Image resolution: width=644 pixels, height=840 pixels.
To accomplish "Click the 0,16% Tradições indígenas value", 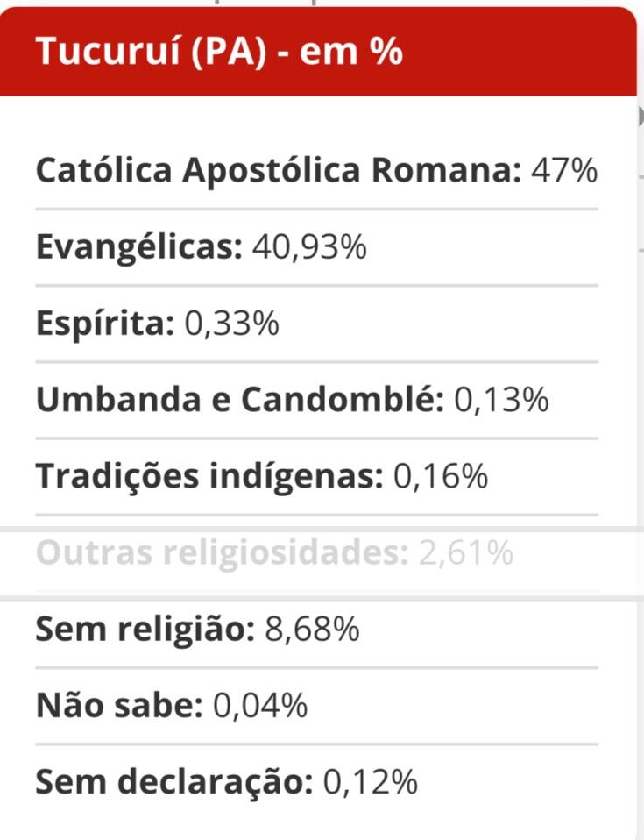I will coord(441,476).
